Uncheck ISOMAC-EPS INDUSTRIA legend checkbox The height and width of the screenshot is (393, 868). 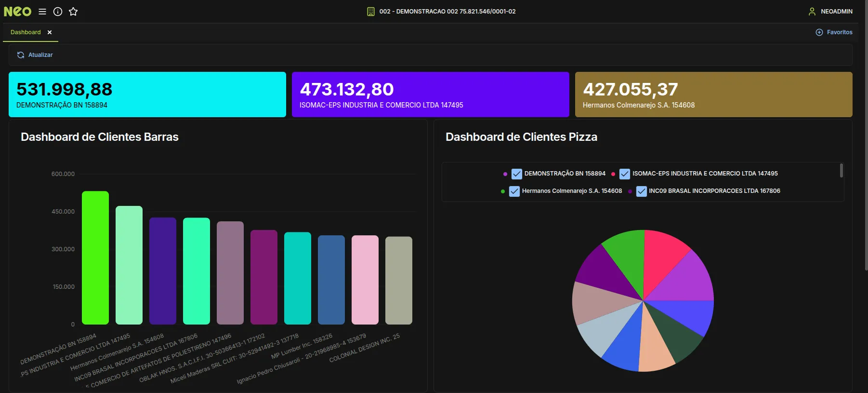point(625,174)
